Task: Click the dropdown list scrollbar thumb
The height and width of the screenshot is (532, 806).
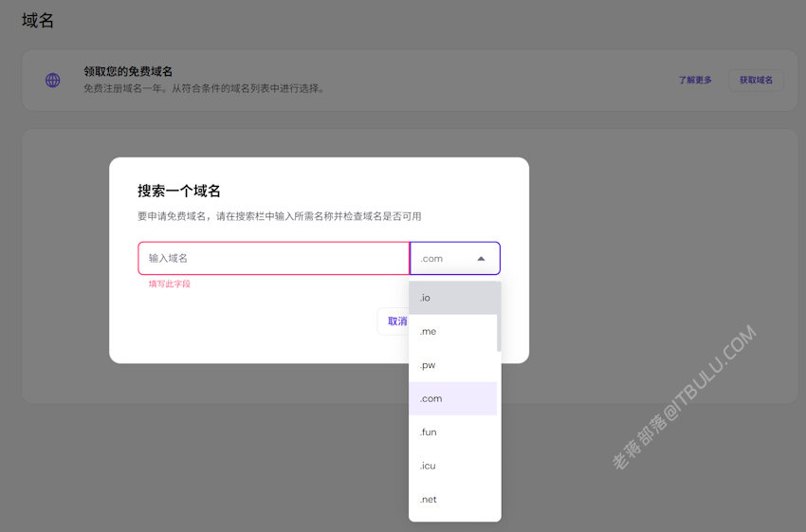Action: 499,317
